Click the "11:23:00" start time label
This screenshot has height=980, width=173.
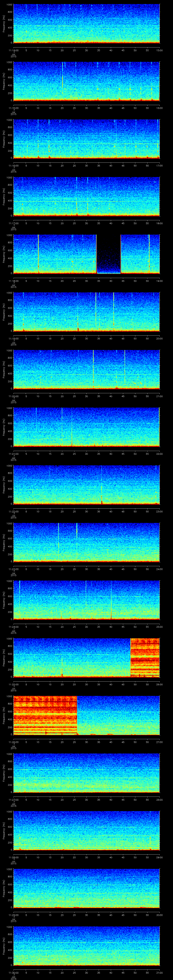(x=13, y=569)
